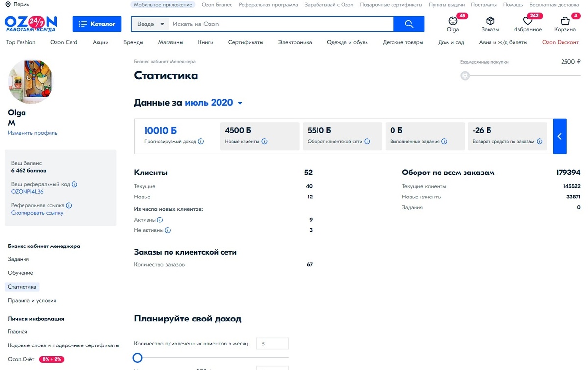Click the blue arrow to collapse stats cards
Image resolution: width=588 pixels, height=370 pixels.
click(560, 137)
